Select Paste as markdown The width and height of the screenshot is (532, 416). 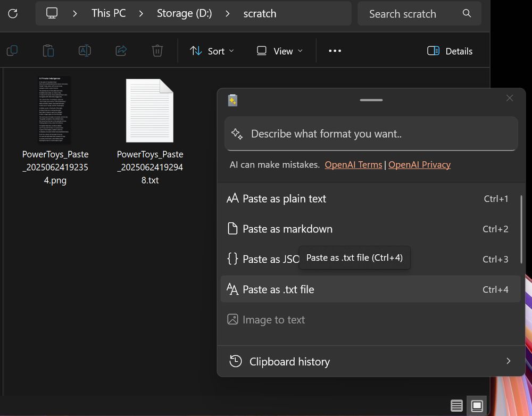[x=370, y=229]
